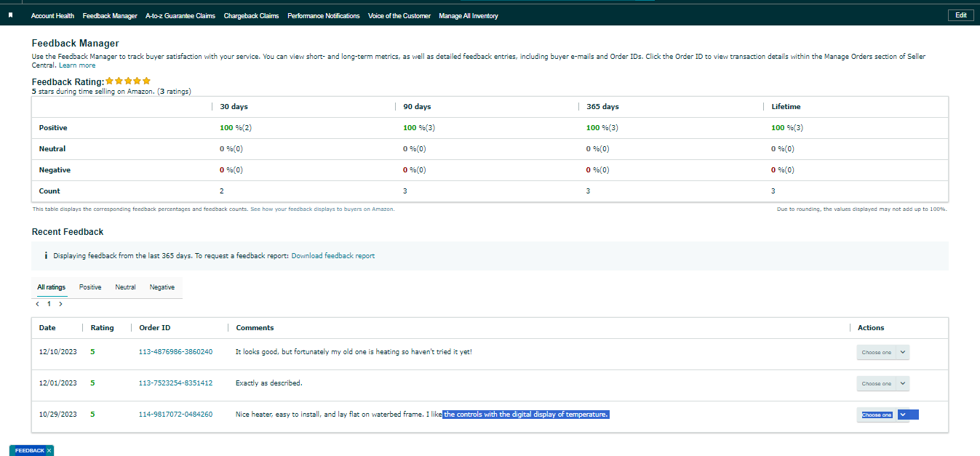Click the Edit button

961,15
